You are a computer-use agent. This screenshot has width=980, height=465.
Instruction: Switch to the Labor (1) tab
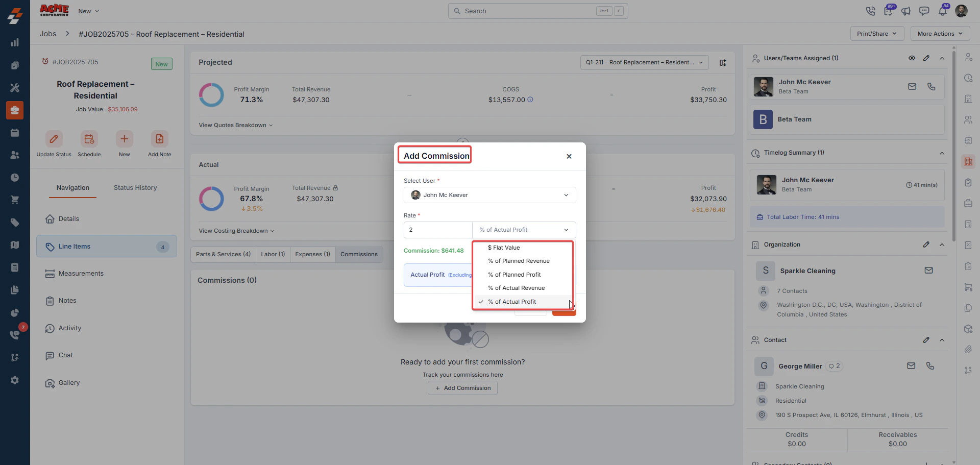273,254
